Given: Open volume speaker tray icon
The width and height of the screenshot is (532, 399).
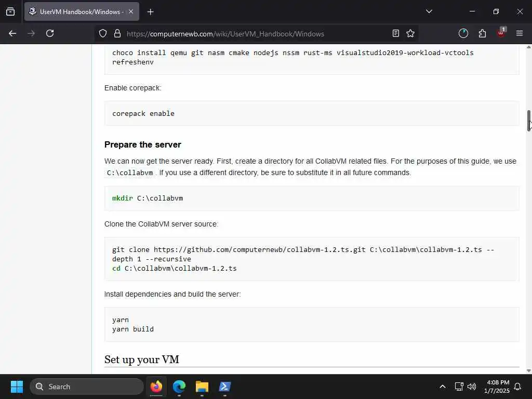Looking at the screenshot, I should coord(472,387).
